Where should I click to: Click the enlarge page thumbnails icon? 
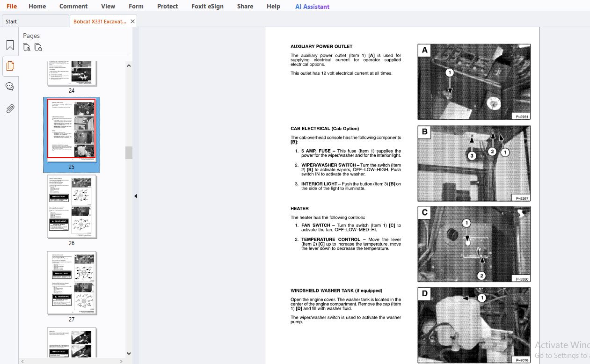(27, 47)
